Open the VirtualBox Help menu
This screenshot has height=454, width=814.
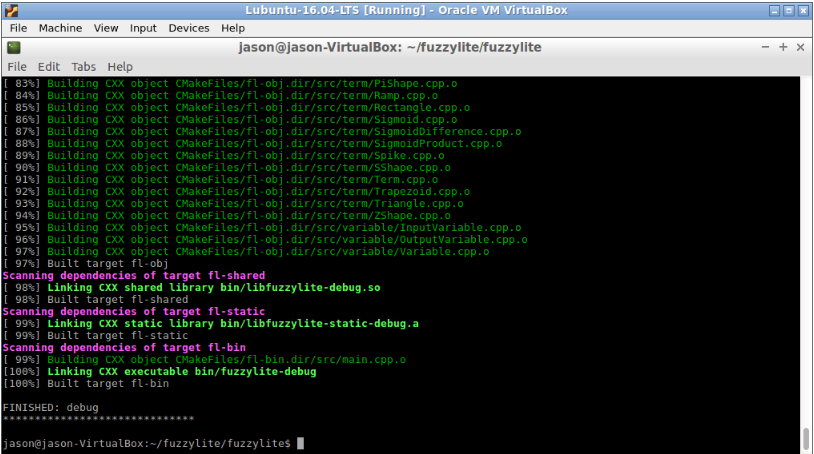click(233, 28)
